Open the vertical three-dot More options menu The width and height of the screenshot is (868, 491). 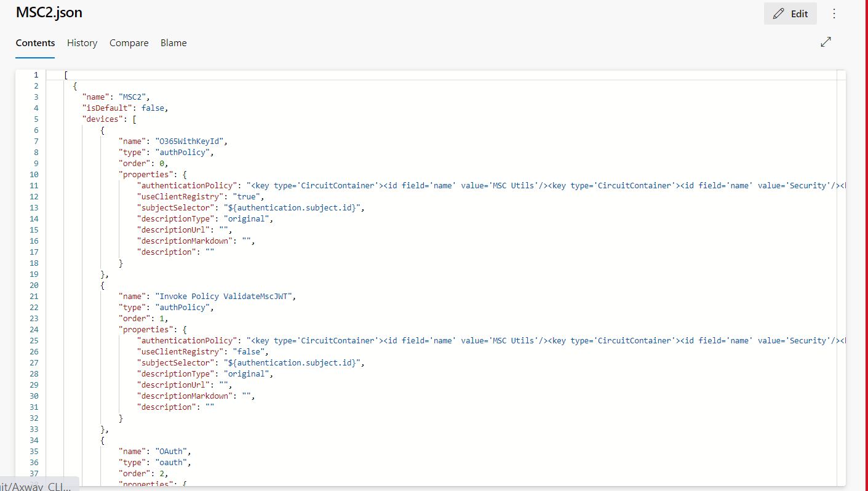tap(834, 13)
